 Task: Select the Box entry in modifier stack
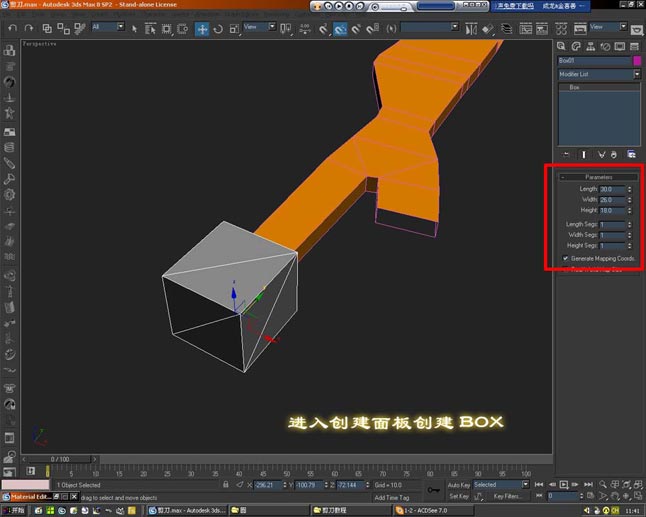tap(599, 87)
